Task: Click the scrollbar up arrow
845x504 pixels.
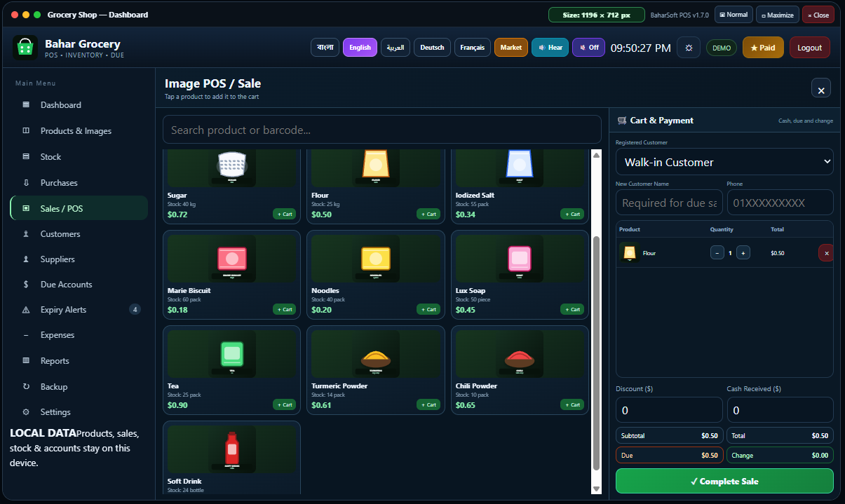Action: click(597, 154)
